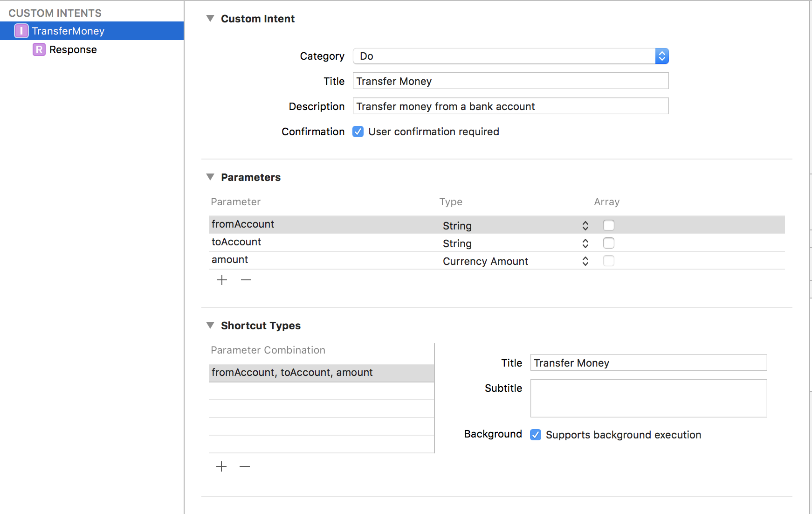This screenshot has height=514, width=812.
Task: Click the intent Description text field
Action: [510, 106]
